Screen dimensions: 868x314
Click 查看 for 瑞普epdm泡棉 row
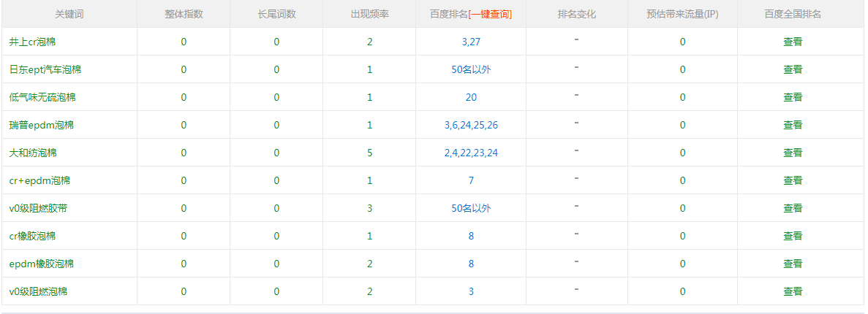tap(793, 125)
